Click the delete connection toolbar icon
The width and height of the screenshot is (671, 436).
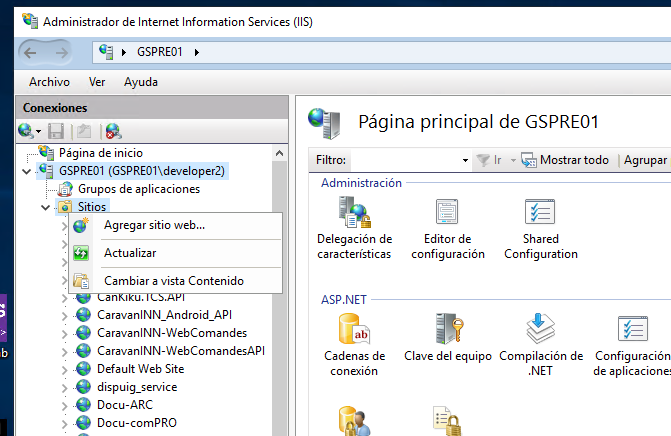click(x=113, y=131)
